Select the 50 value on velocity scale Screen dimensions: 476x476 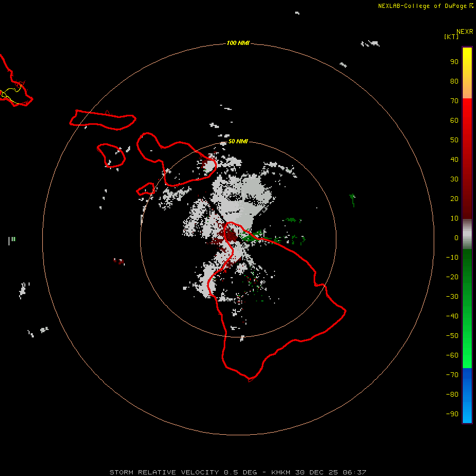(x=454, y=140)
